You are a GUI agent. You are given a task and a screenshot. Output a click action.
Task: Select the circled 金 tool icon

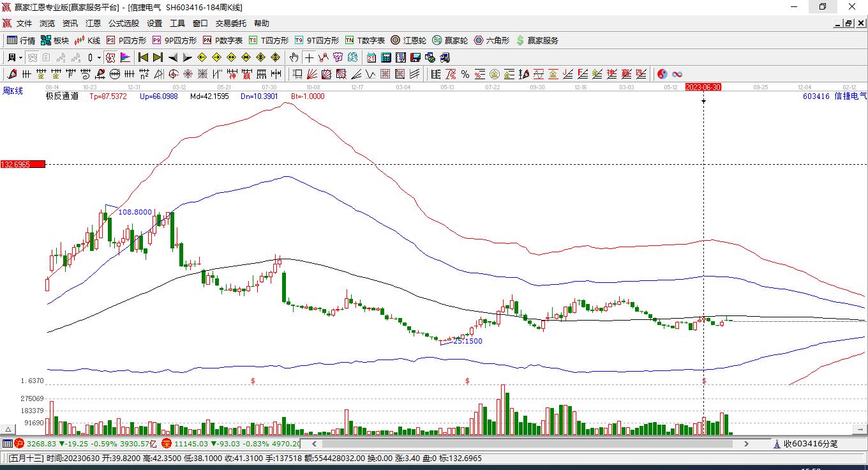pos(495,74)
